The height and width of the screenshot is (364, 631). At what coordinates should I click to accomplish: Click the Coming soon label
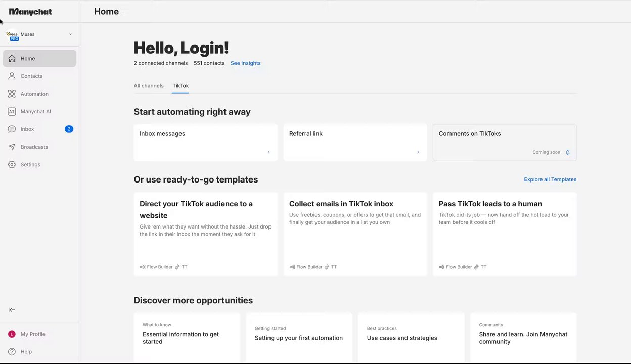click(546, 152)
